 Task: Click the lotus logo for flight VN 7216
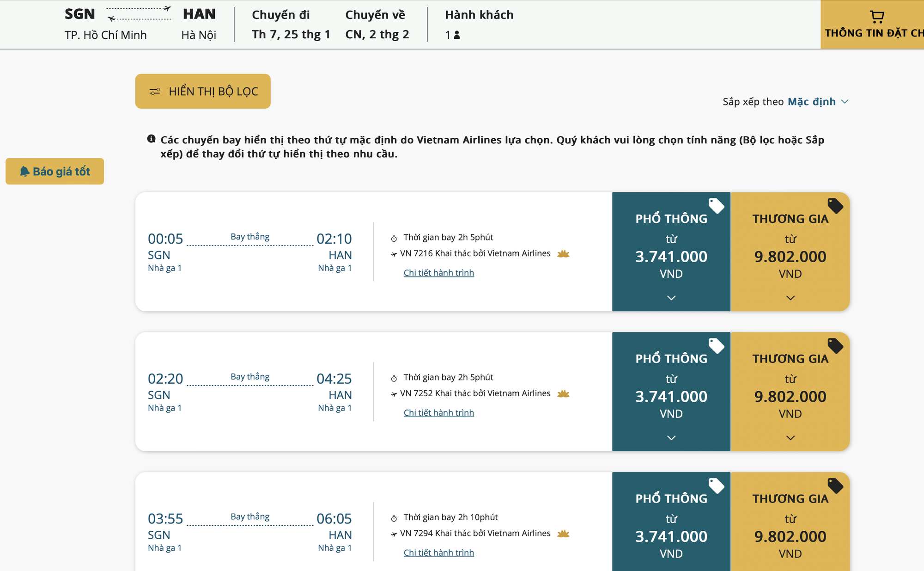click(563, 253)
